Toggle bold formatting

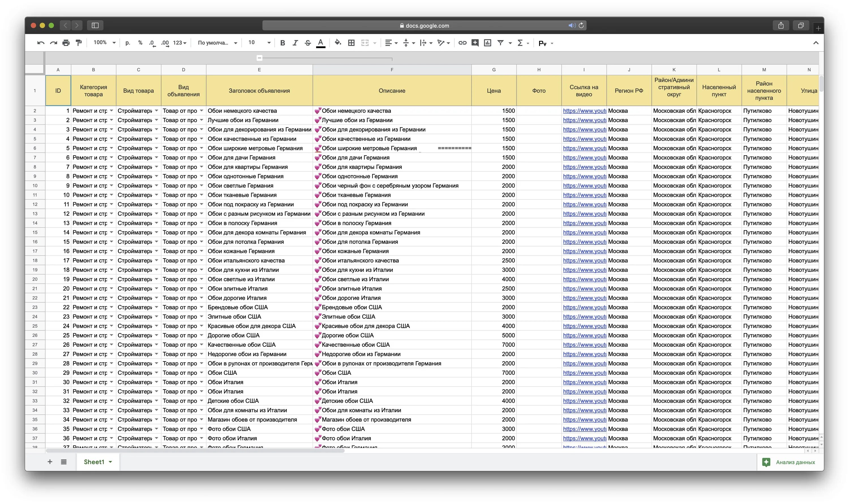(282, 43)
